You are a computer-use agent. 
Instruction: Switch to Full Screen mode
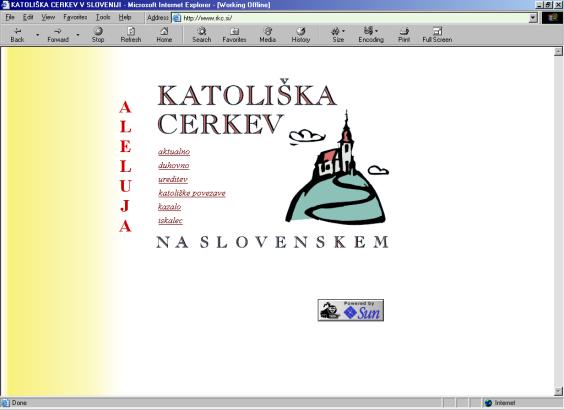point(437,35)
